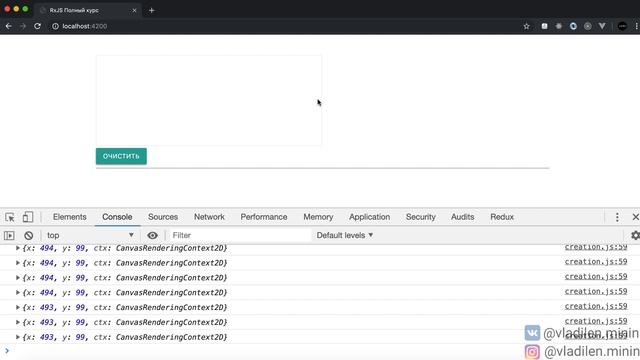Click the ОЧИСТИТЬ button
The height and width of the screenshot is (360, 640).
point(121,156)
